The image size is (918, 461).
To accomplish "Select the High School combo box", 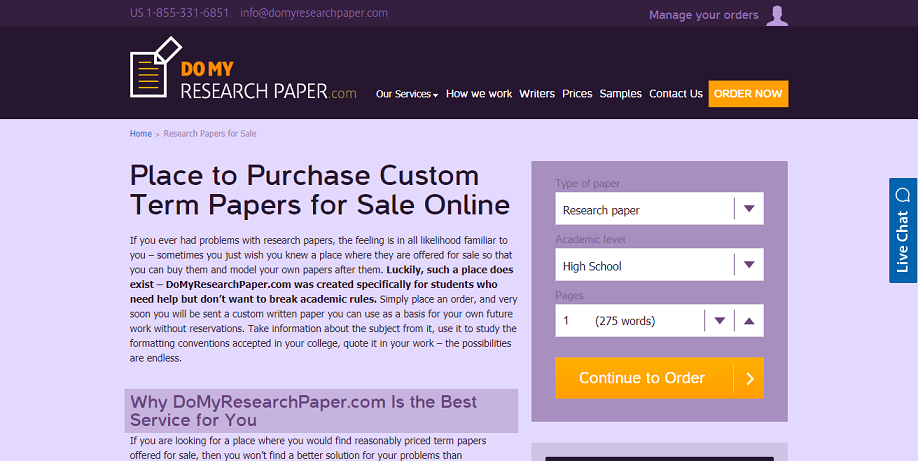I will [x=659, y=265].
